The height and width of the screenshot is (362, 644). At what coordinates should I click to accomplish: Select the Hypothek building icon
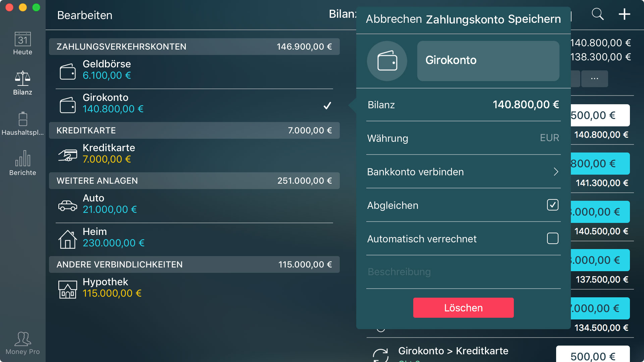pyautogui.click(x=67, y=288)
